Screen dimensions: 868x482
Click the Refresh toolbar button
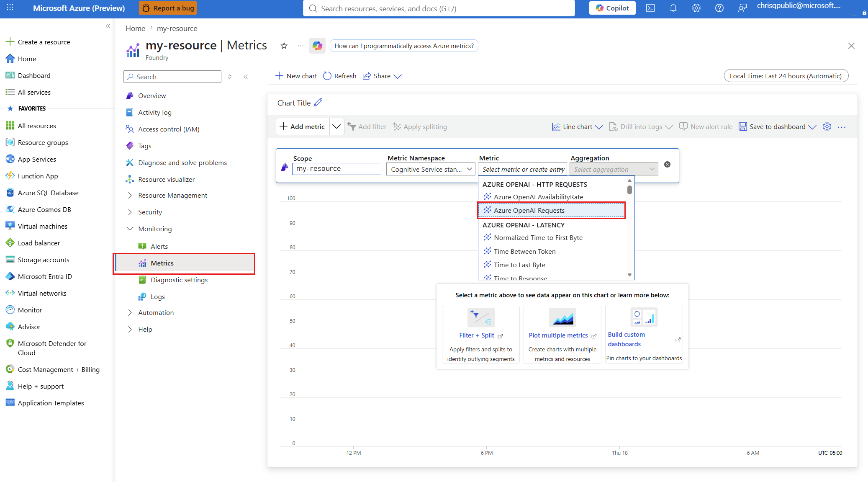point(340,76)
